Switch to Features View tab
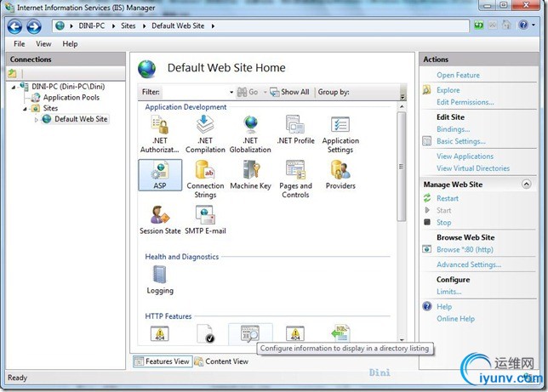The image size is (548, 392). click(x=163, y=361)
